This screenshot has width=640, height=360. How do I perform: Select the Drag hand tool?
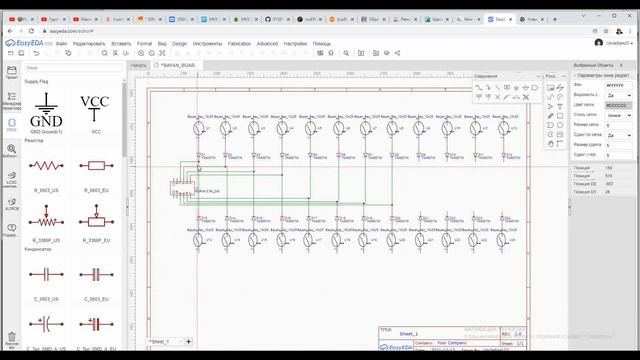(551, 144)
